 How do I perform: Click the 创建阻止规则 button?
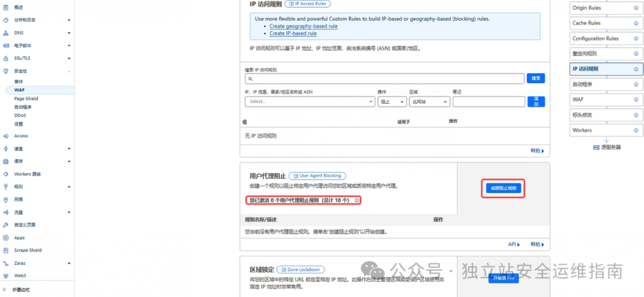pyautogui.click(x=503, y=189)
